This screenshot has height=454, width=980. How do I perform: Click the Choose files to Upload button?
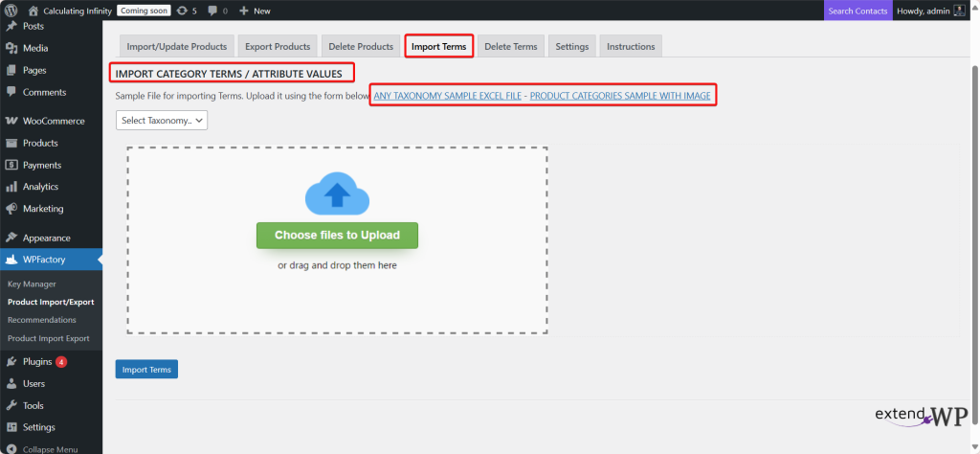click(337, 235)
